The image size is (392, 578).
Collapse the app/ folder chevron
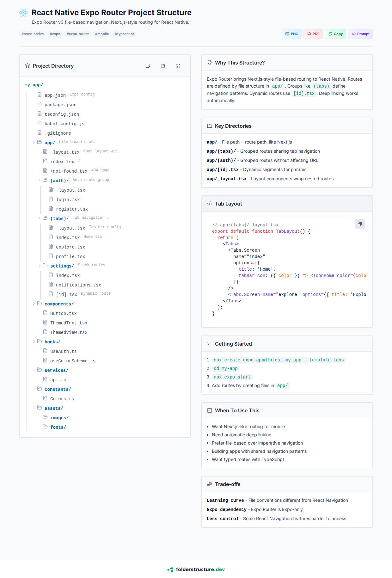click(34, 142)
